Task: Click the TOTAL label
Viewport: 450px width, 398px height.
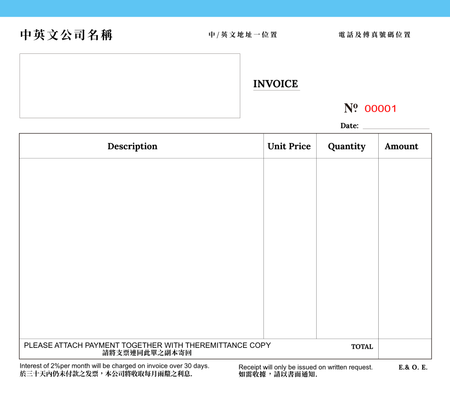Action: point(362,347)
